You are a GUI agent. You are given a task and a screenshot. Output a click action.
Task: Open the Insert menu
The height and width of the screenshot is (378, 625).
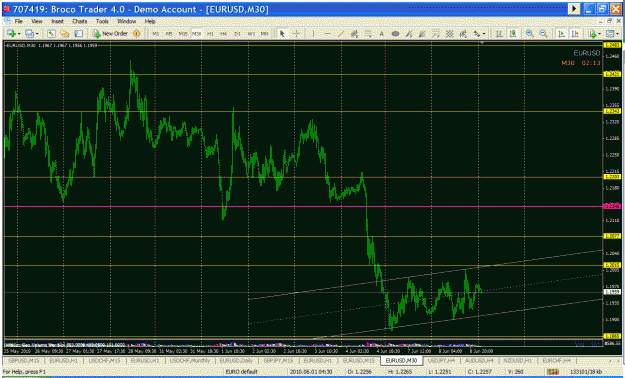(x=57, y=21)
